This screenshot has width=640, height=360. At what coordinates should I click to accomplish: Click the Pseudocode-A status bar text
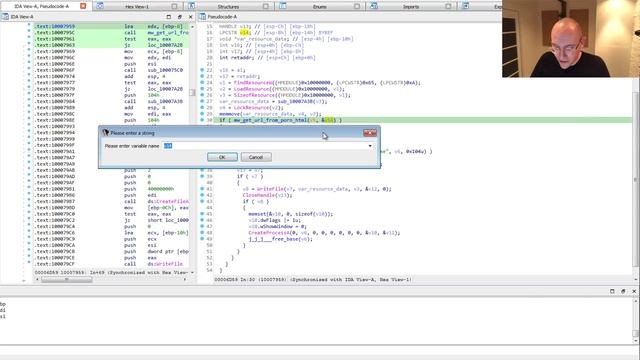point(313,280)
